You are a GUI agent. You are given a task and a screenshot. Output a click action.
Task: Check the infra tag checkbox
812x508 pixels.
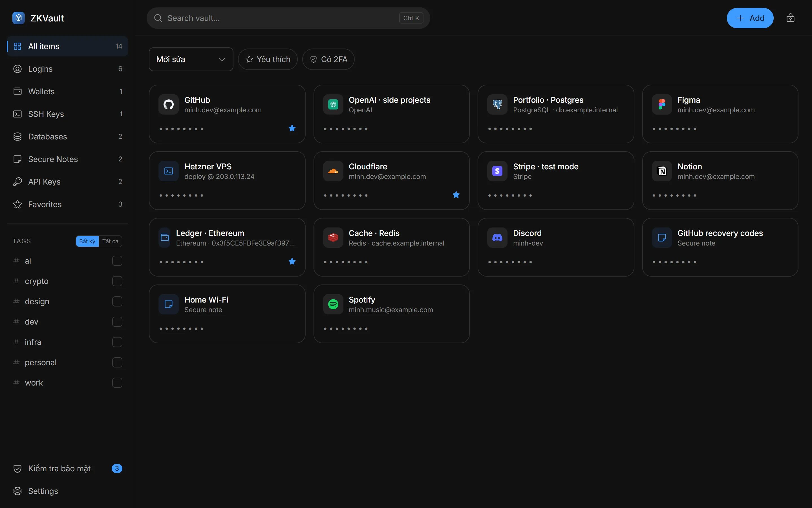pyautogui.click(x=117, y=342)
